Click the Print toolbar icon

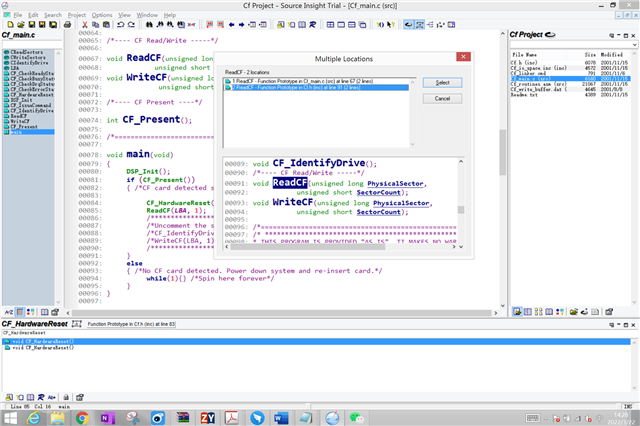click(x=67, y=24)
